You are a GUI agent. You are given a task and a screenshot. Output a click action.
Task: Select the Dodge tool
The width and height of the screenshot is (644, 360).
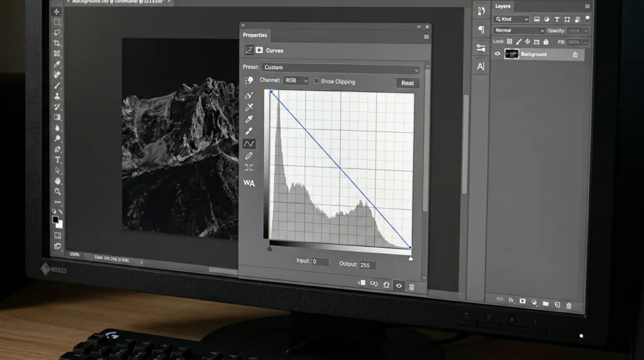pos(57,138)
